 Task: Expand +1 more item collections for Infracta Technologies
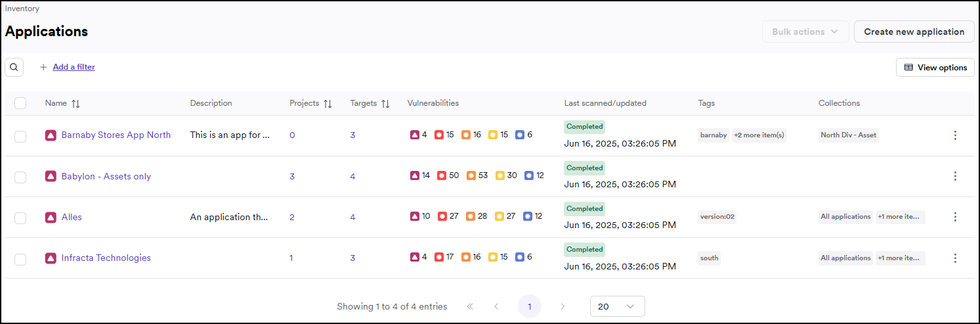coord(900,258)
